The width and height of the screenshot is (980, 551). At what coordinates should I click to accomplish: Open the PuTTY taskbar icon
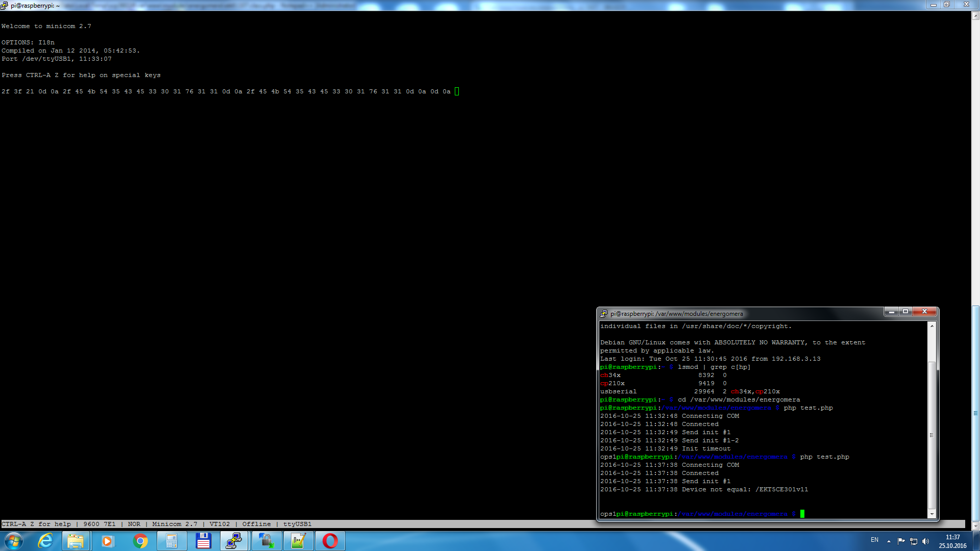point(234,541)
